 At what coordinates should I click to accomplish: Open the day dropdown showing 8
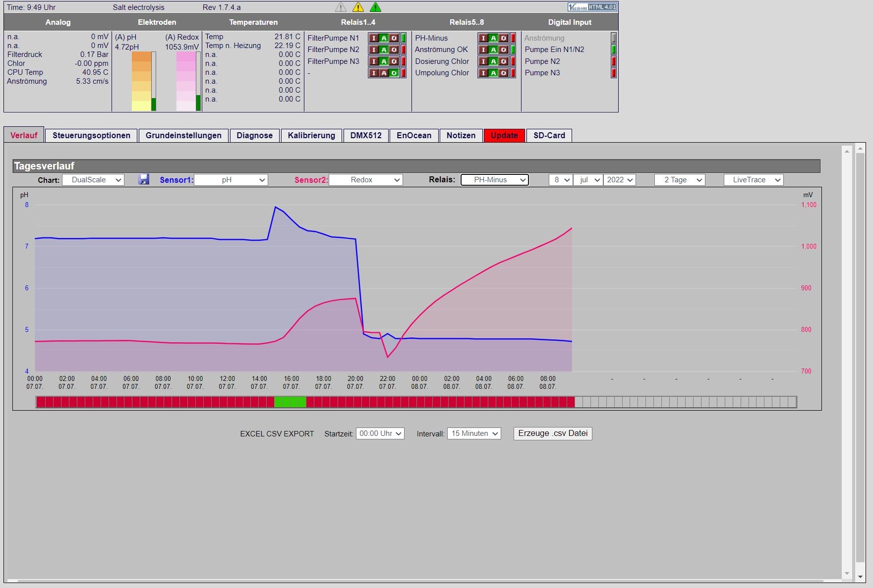[561, 180]
